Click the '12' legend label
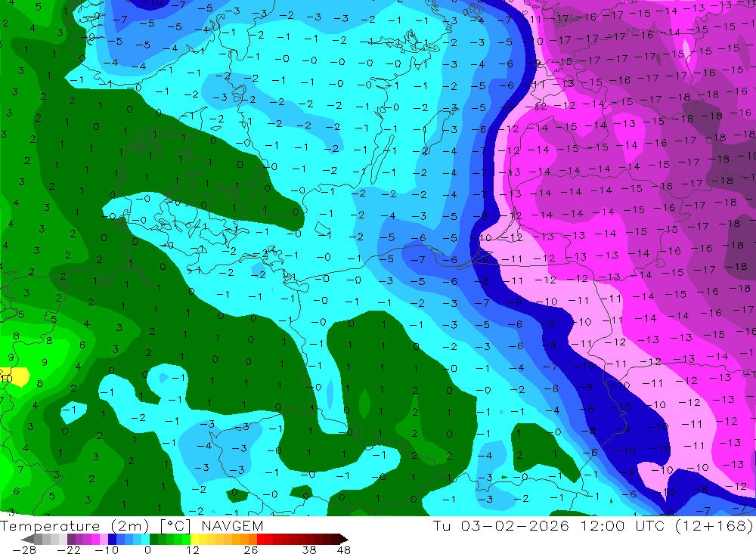The width and height of the screenshot is (756, 554). 192,549
